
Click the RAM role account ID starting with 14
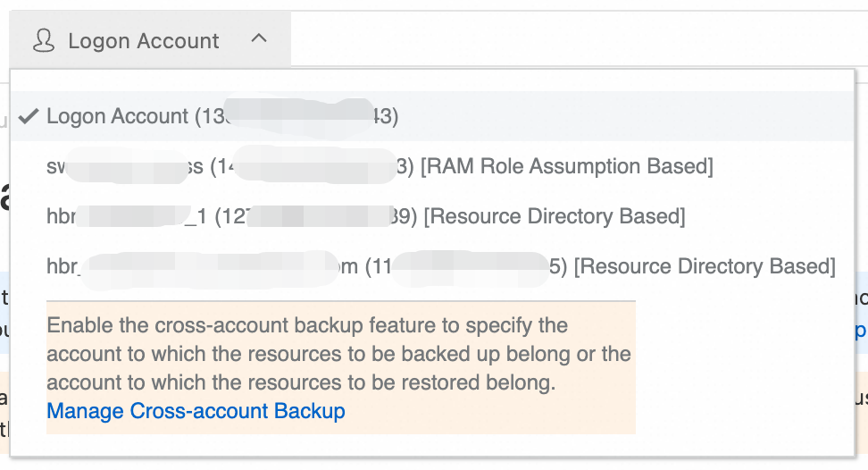[313, 166]
